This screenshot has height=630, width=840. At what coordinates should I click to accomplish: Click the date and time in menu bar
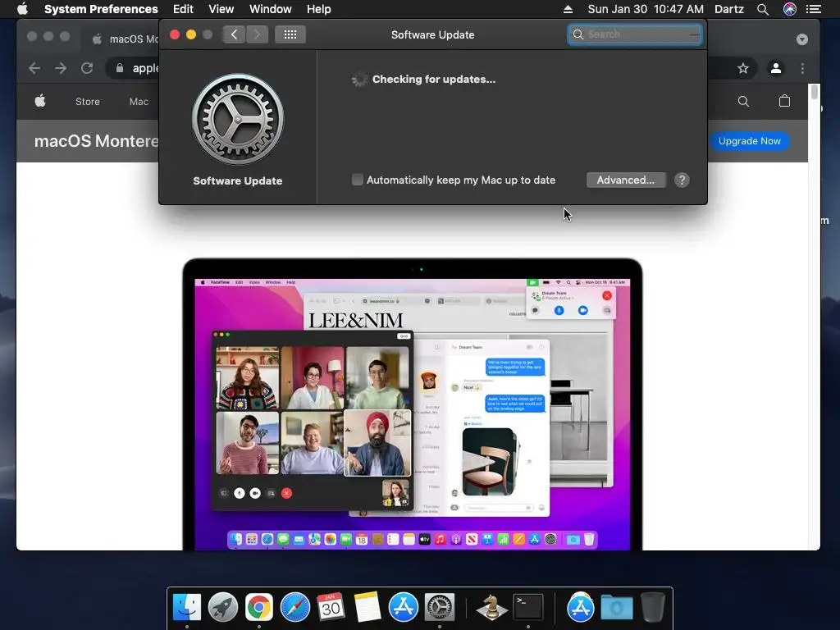pyautogui.click(x=646, y=9)
